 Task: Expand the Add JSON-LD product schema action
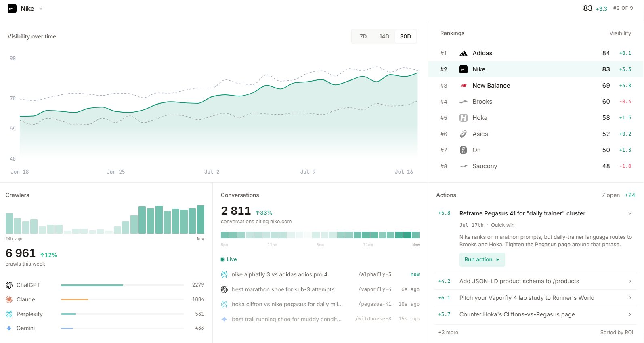tap(629, 281)
